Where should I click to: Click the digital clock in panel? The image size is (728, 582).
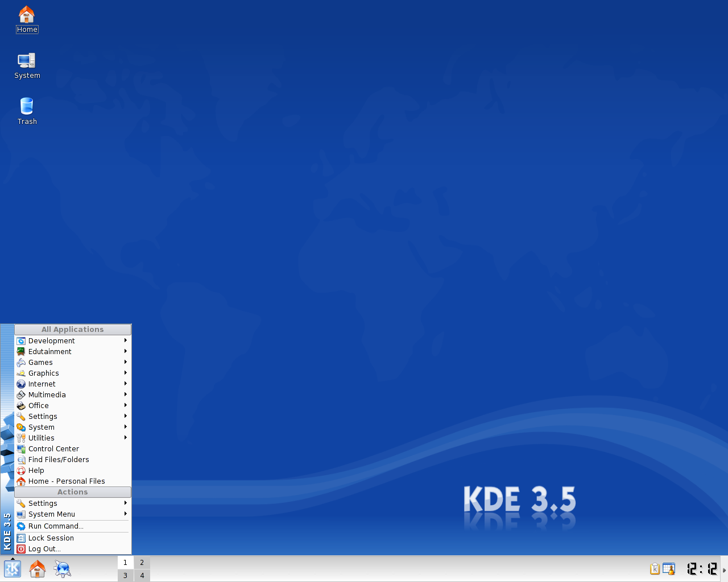pyautogui.click(x=702, y=569)
